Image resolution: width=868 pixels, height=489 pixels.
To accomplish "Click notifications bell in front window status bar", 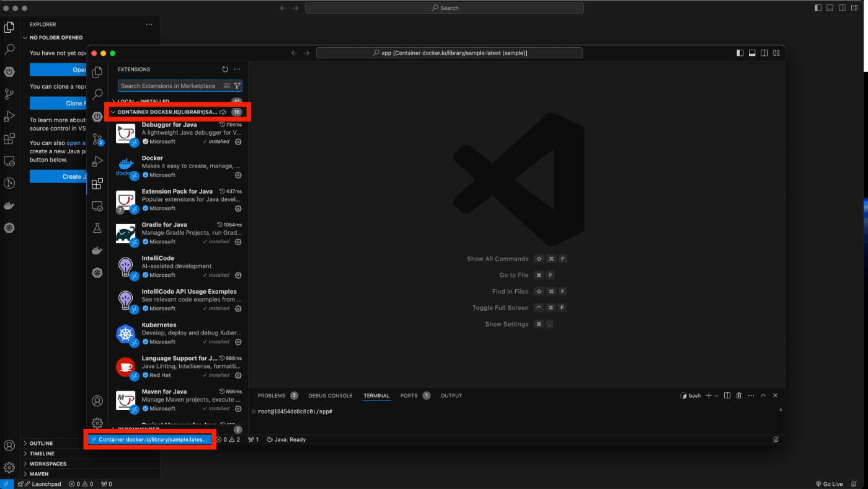I will coord(776,439).
